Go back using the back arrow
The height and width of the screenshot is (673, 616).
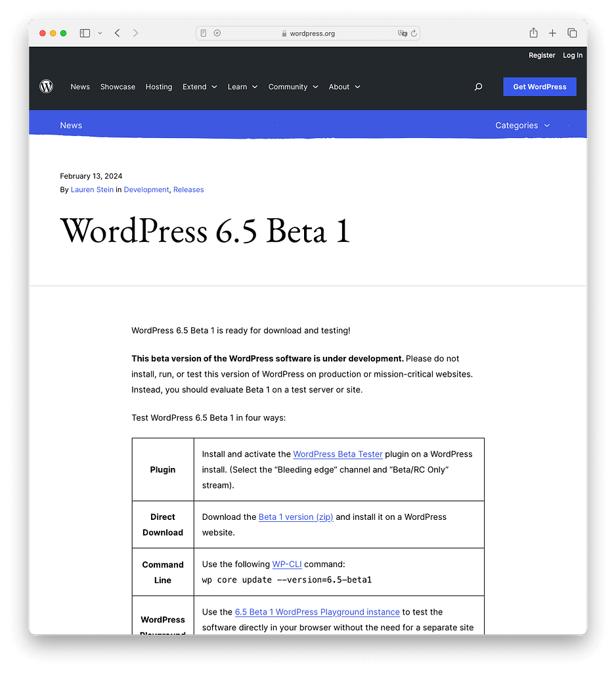coord(116,33)
